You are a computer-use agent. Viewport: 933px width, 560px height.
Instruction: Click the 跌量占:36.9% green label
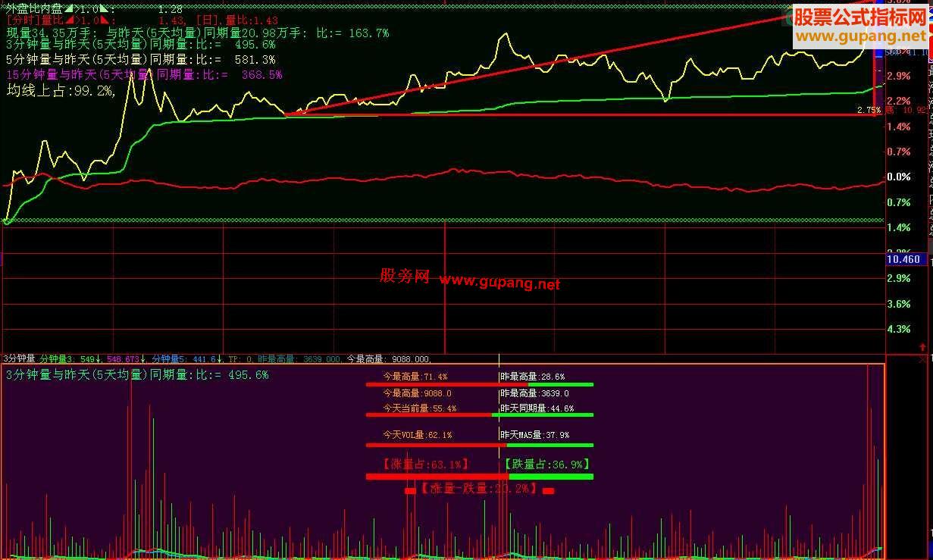(x=544, y=464)
